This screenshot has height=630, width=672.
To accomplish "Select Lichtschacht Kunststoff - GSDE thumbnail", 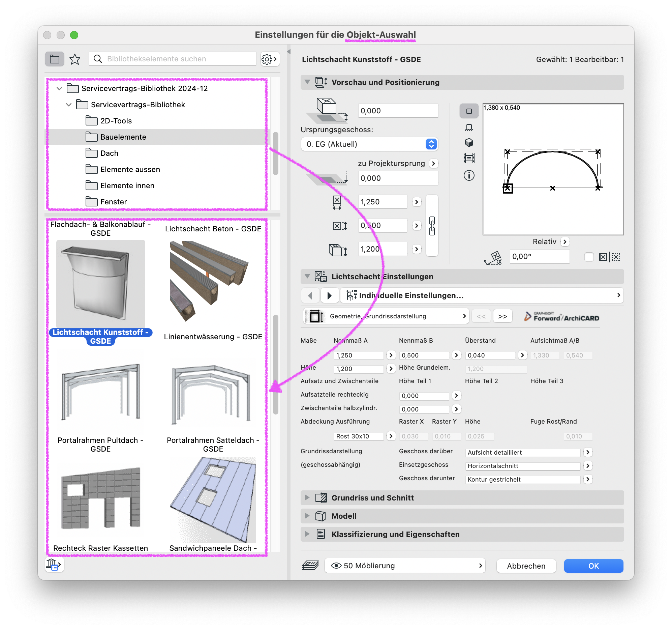I will click(101, 284).
